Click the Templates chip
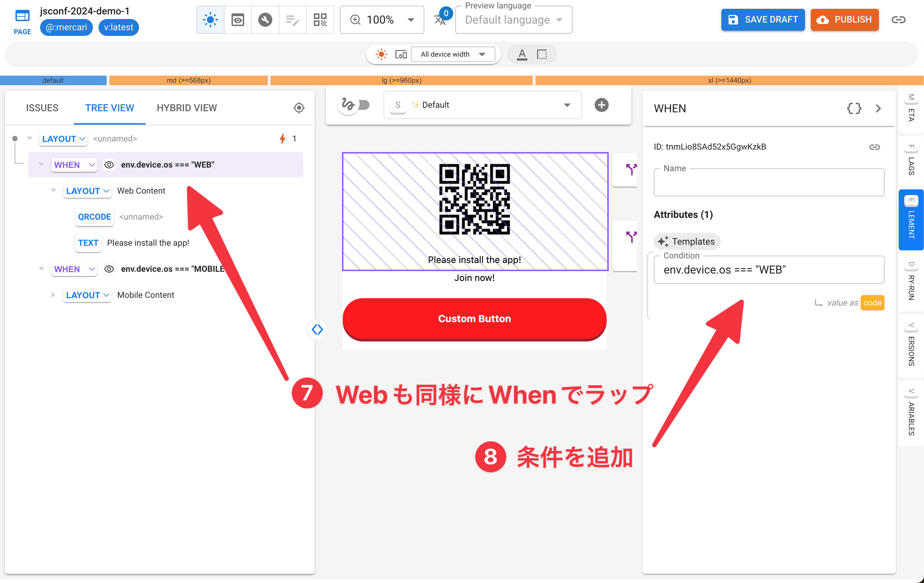This screenshot has width=924, height=583. (686, 242)
